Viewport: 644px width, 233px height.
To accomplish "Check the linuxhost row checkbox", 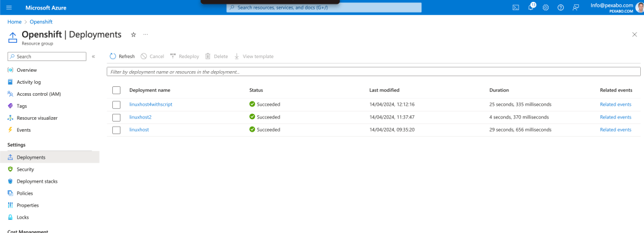I will [116, 130].
